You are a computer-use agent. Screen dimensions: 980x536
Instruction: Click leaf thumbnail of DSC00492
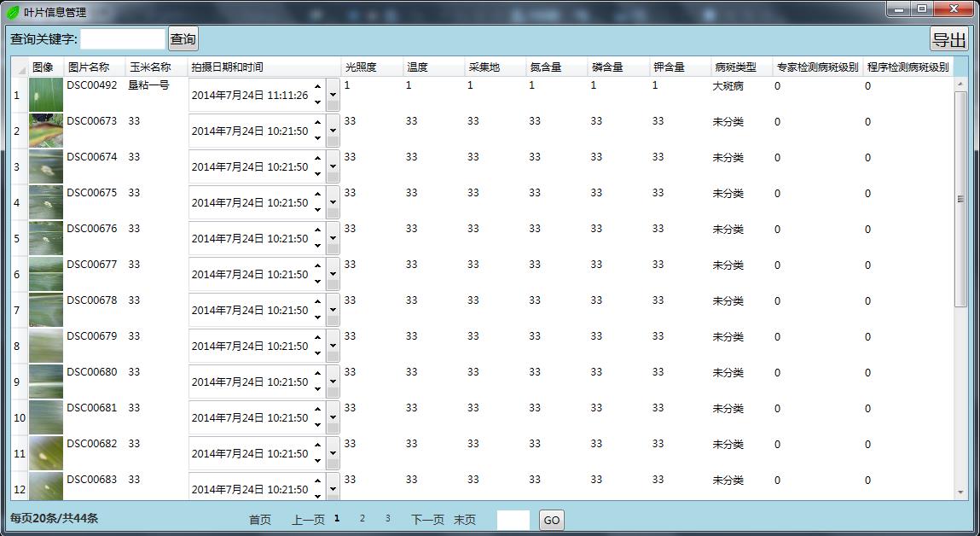(46, 95)
